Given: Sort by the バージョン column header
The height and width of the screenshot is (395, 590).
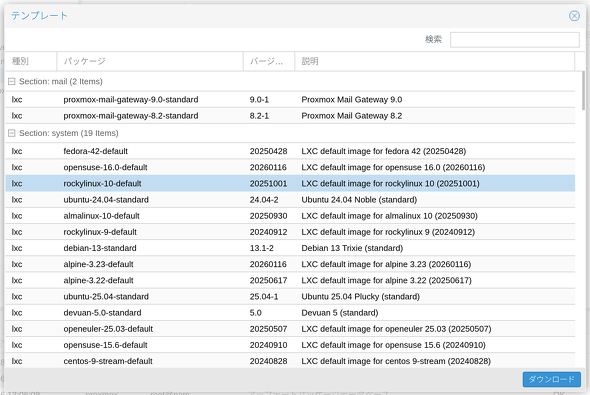Looking at the screenshot, I should point(269,61).
